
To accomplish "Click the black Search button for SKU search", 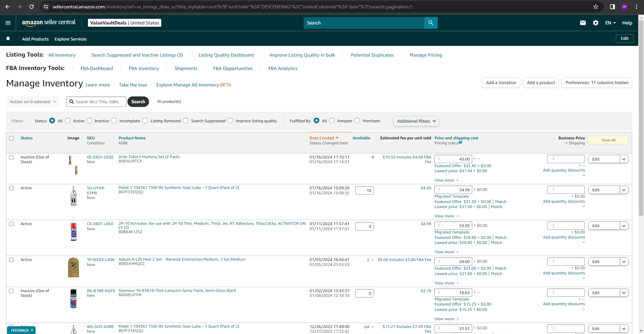I will [x=138, y=102].
